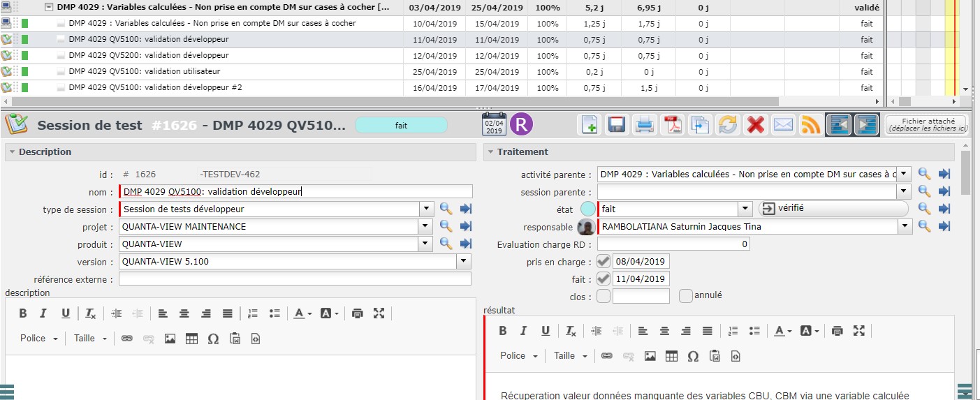Open the 'type de session' dropdown
The height and width of the screenshot is (400, 980).
coord(427,209)
